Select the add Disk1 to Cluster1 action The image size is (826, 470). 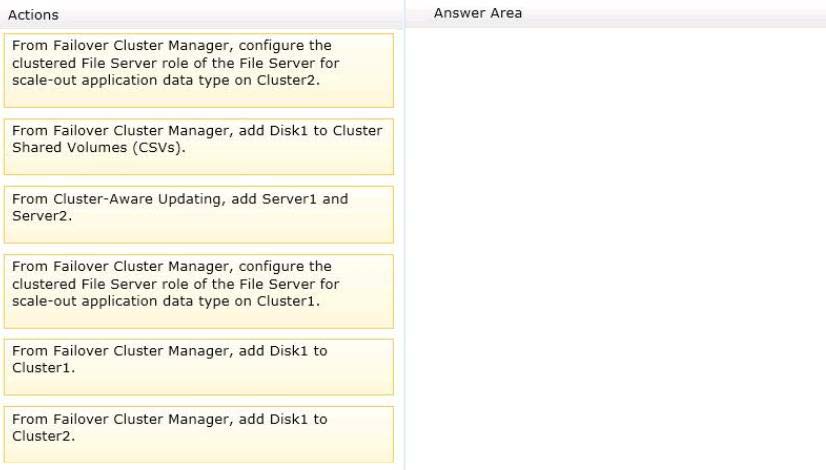[199, 367]
